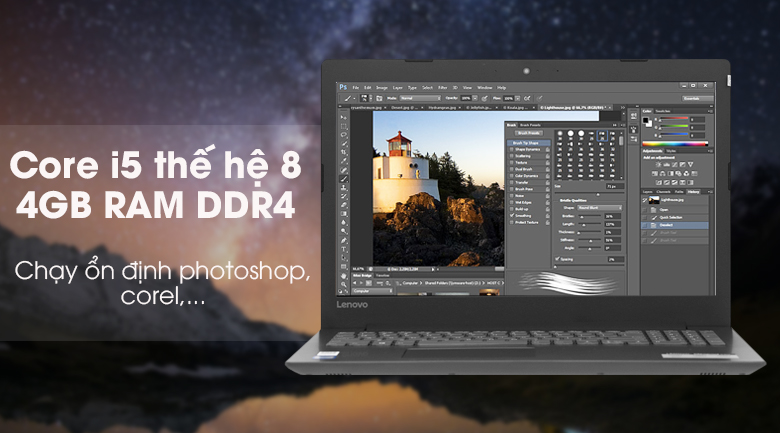This screenshot has width=780, height=433.
Task: Expand hidden document tabs double-arrow
Action: tap(623, 108)
